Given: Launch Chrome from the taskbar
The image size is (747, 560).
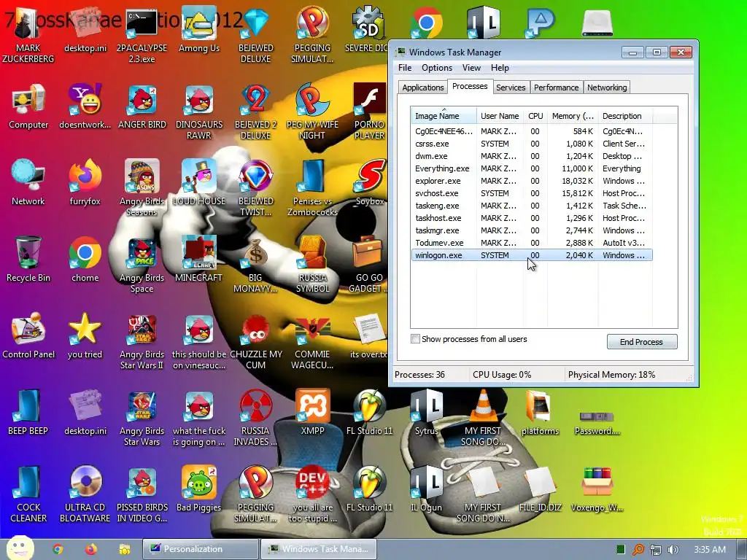Looking at the screenshot, I should coord(58,549).
